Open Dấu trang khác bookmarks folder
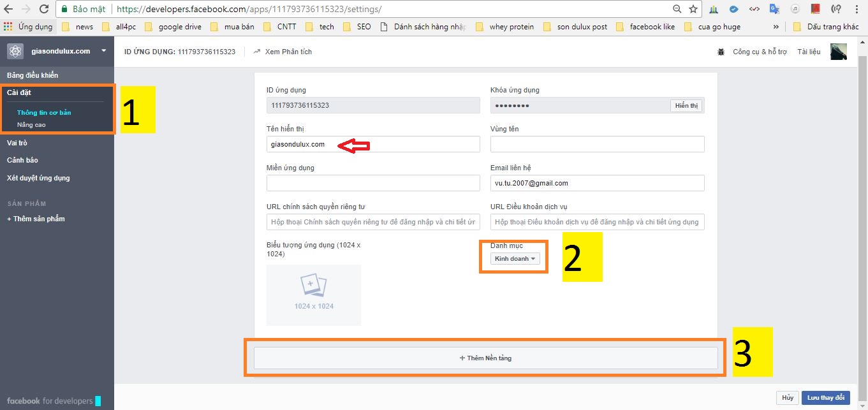 pyautogui.click(x=827, y=27)
